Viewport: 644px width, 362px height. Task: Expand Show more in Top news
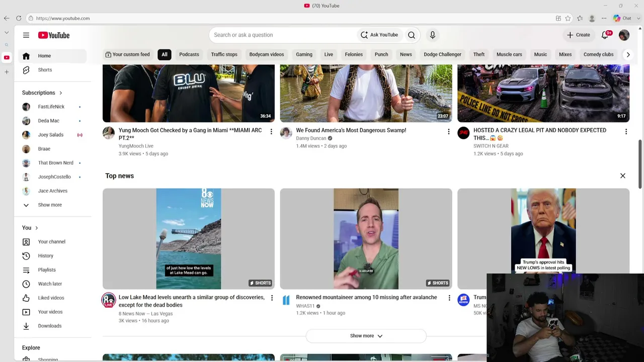[366, 336]
